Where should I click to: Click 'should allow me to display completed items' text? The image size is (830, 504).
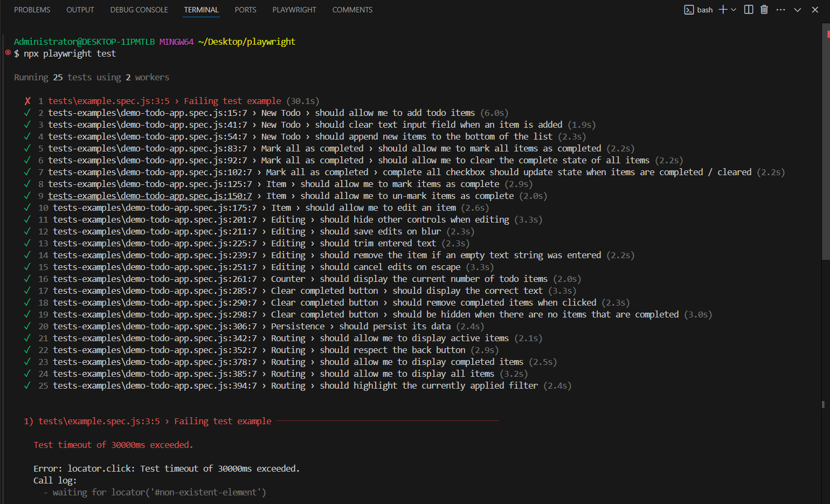pyautogui.click(x=421, y=362)
